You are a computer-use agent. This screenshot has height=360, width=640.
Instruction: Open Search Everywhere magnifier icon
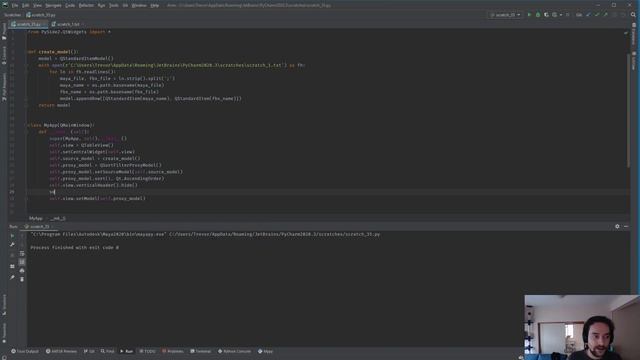(x=633, y=15)
